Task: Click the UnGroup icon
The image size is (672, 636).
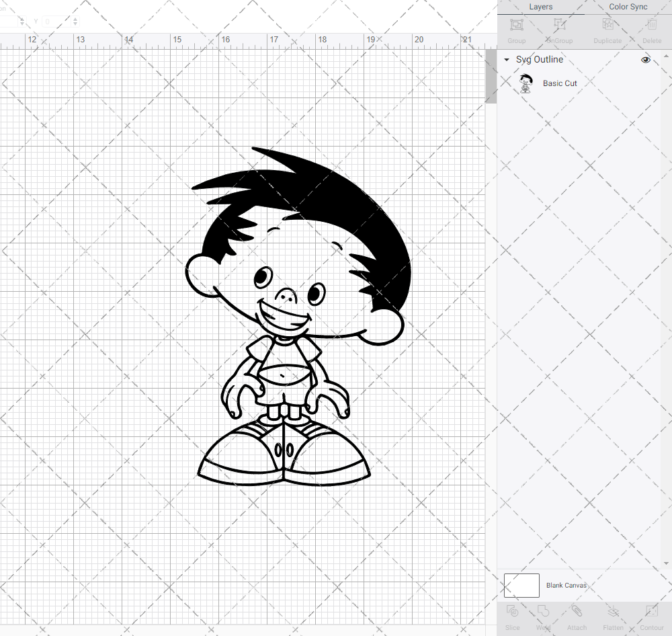Action: point(559,24)
